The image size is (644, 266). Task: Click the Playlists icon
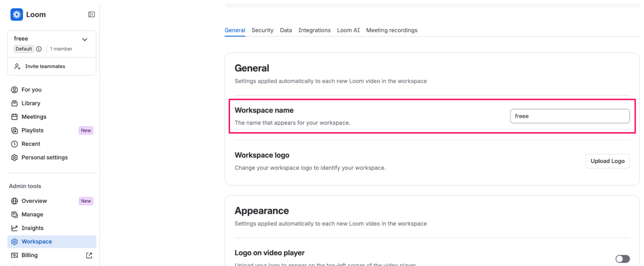(14, 130)
